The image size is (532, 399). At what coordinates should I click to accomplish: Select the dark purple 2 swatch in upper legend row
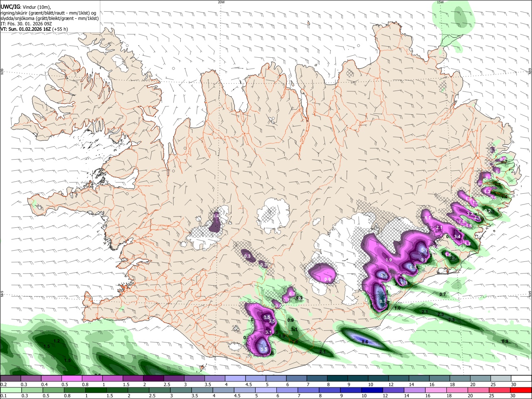[153, 379]
